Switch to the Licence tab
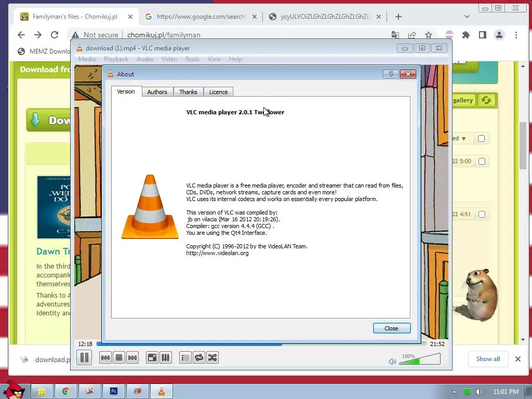 (219, 92)
